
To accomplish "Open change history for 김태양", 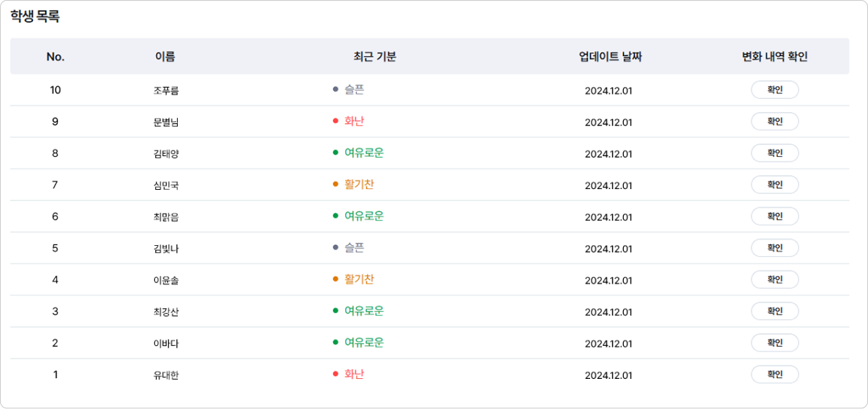I will 774,153.
